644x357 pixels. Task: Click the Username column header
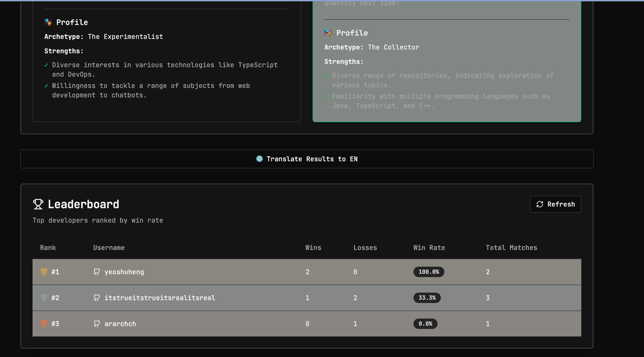(x=109, y=248)
